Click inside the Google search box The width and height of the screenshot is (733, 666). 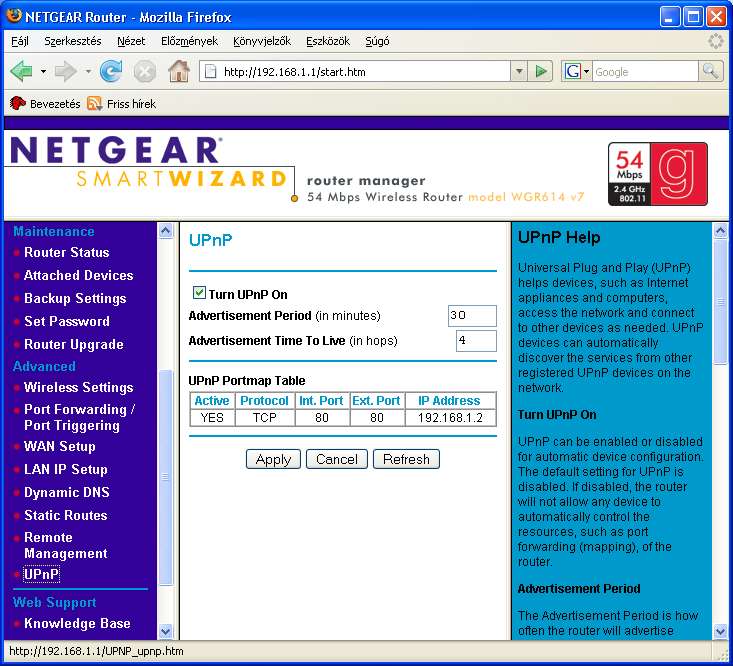(645, 72)
